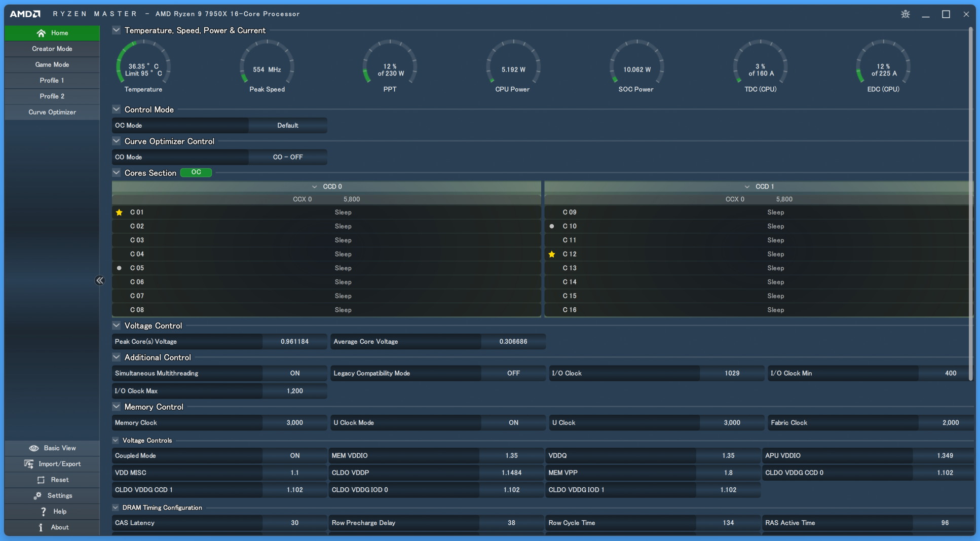Click the CO - OFF mode value
The width and height of the screenshot is (980, 541).
(288, 157)
